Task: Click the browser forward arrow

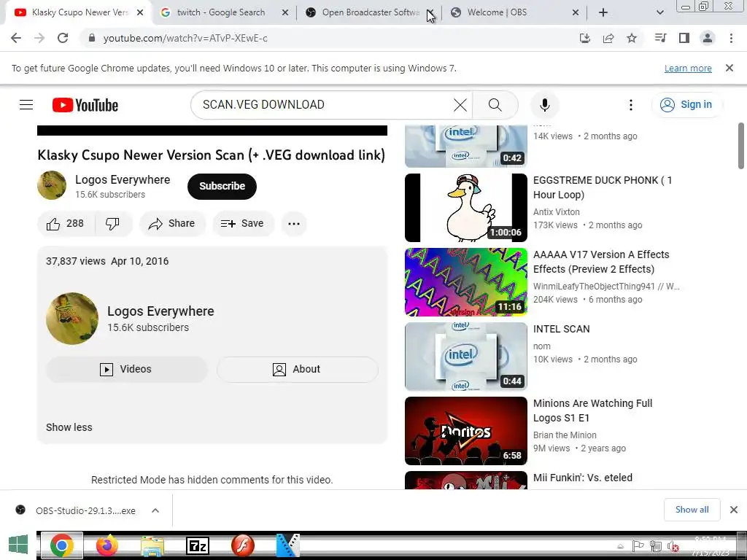Action: [x=39, y=38]
